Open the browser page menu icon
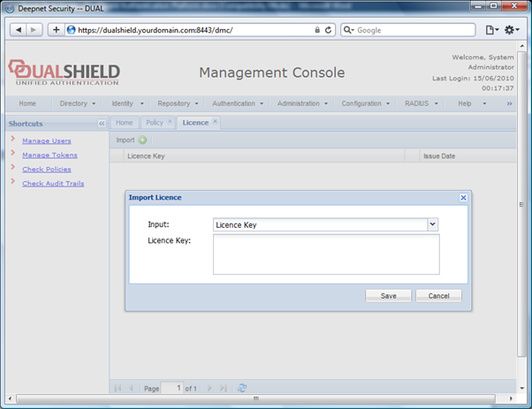This screenshot has width=532, height=409. (x=491, y=29)
